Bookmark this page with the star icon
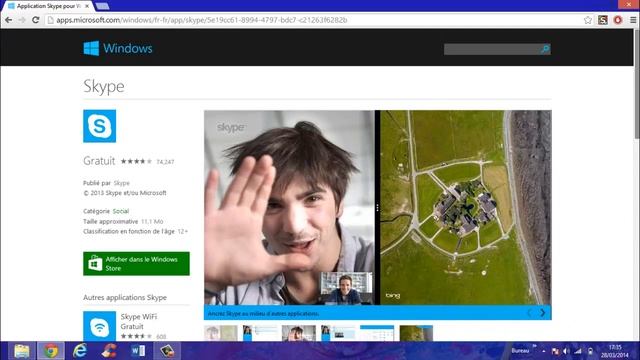 click(x=588, y=20)
